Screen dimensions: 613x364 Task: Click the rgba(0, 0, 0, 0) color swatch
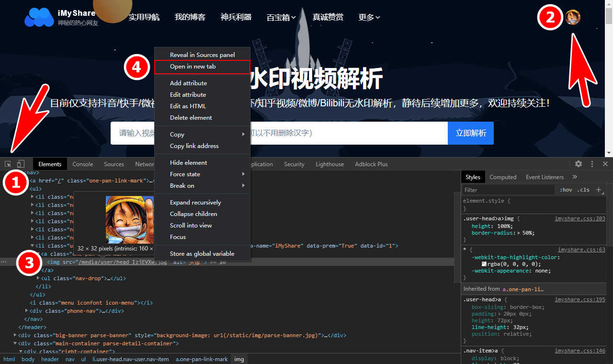click(x=485, y=264)
